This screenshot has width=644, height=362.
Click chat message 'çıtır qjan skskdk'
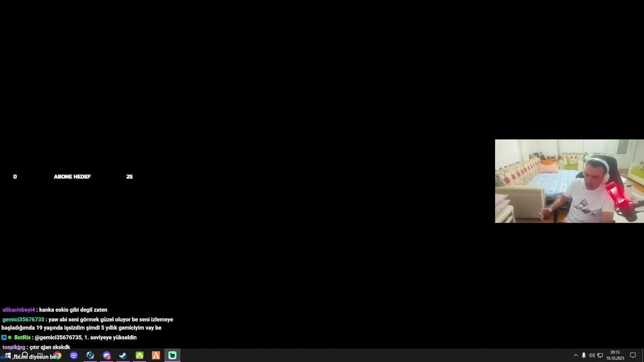(50, 347)
